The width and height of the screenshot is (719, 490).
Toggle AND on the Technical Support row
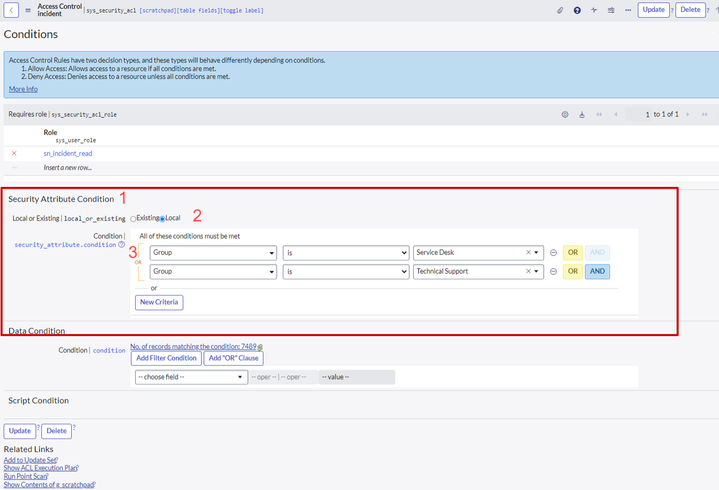pos(597,271)
